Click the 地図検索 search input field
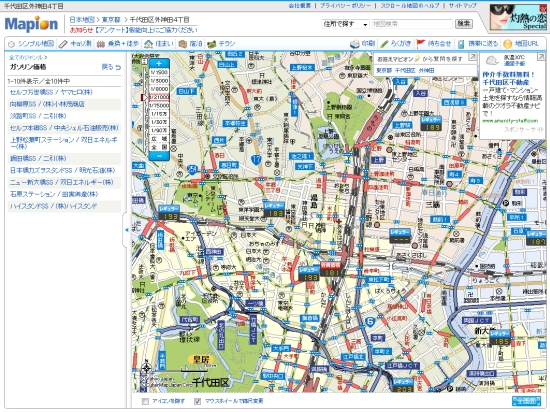550x412 pixels. pos(412,24)
